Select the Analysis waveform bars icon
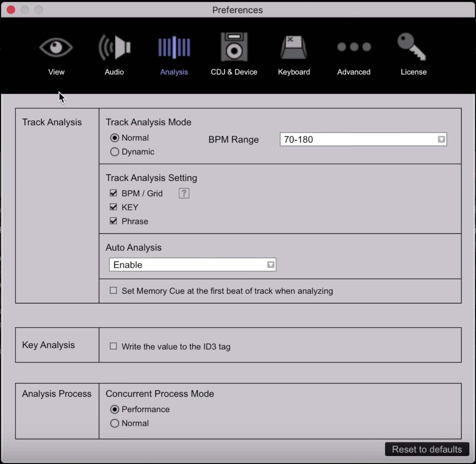Viewport: 476px width, 464px height. point(174,47)
